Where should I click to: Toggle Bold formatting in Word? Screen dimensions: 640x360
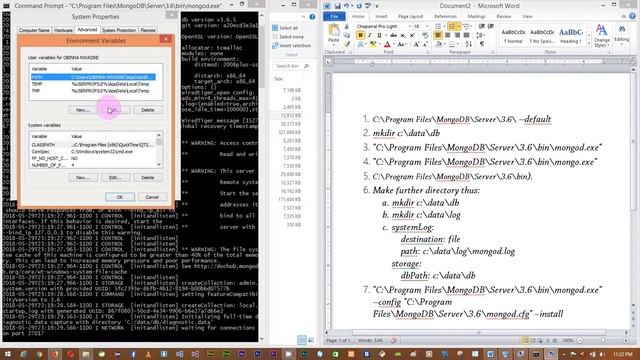(360, 36)
